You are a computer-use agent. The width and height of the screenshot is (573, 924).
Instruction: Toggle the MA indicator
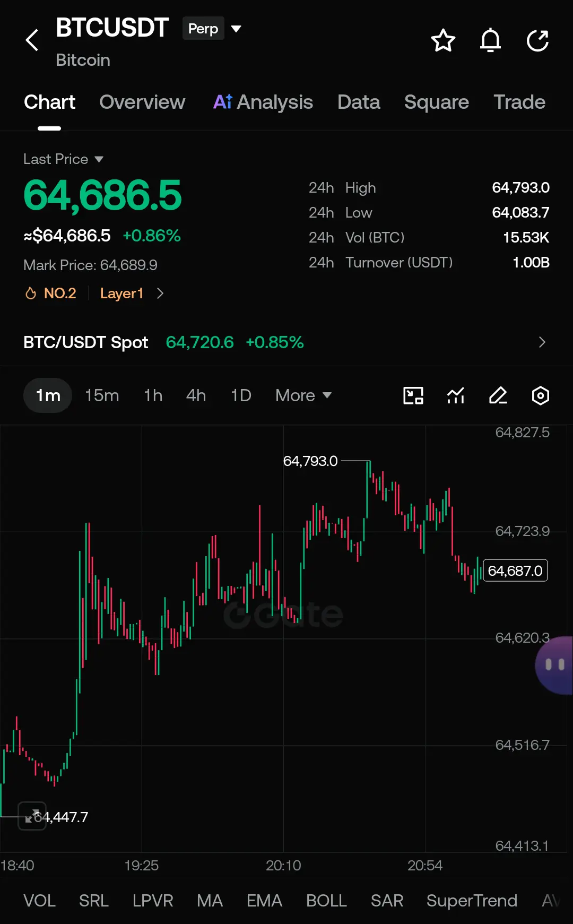[x=210, y=901]
